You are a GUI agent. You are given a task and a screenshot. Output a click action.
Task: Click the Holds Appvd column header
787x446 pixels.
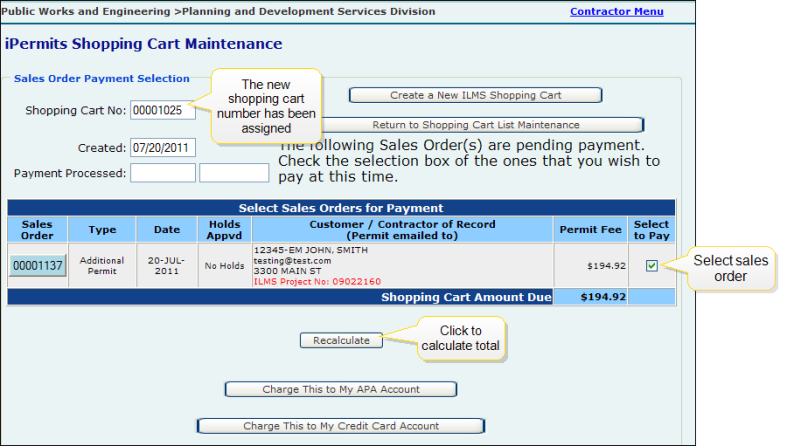[x=218, y=230]
